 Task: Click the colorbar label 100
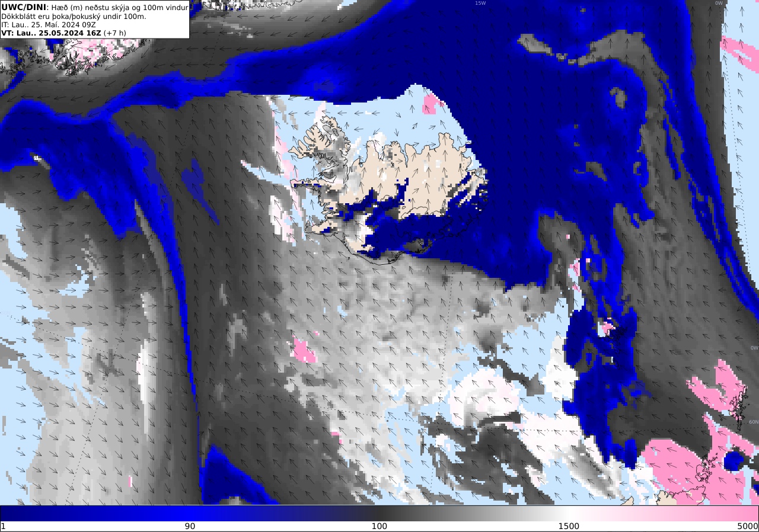(379, 526)
